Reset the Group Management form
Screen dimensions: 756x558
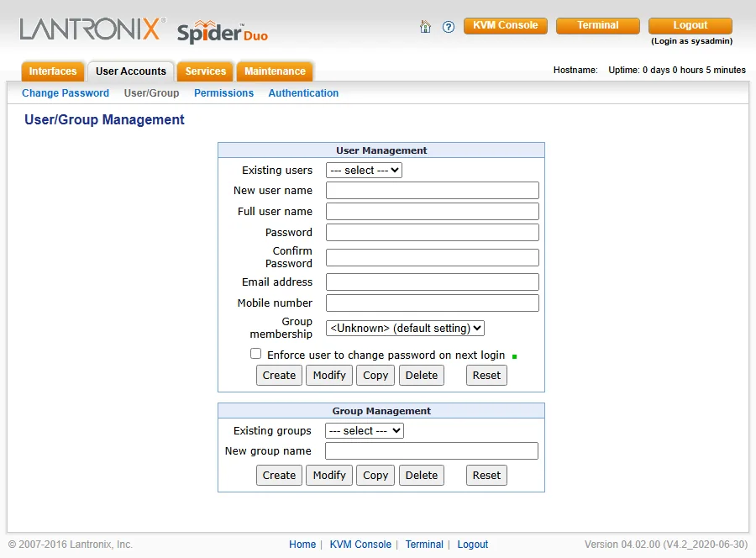click(x=486, y=475)
